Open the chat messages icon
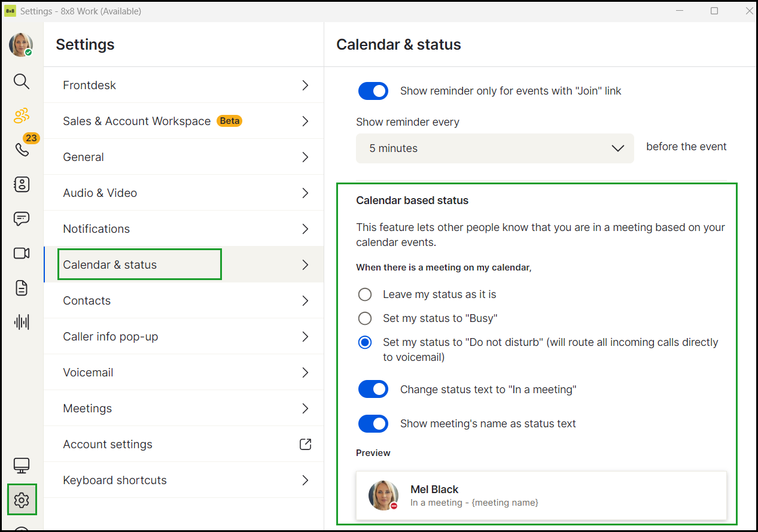758x532 pixels. pos(22,218)
